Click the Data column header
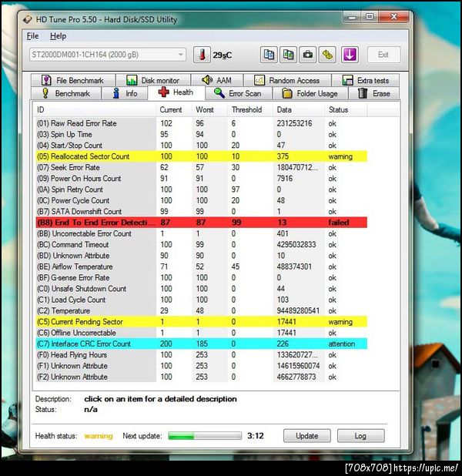 coord(299,110)
